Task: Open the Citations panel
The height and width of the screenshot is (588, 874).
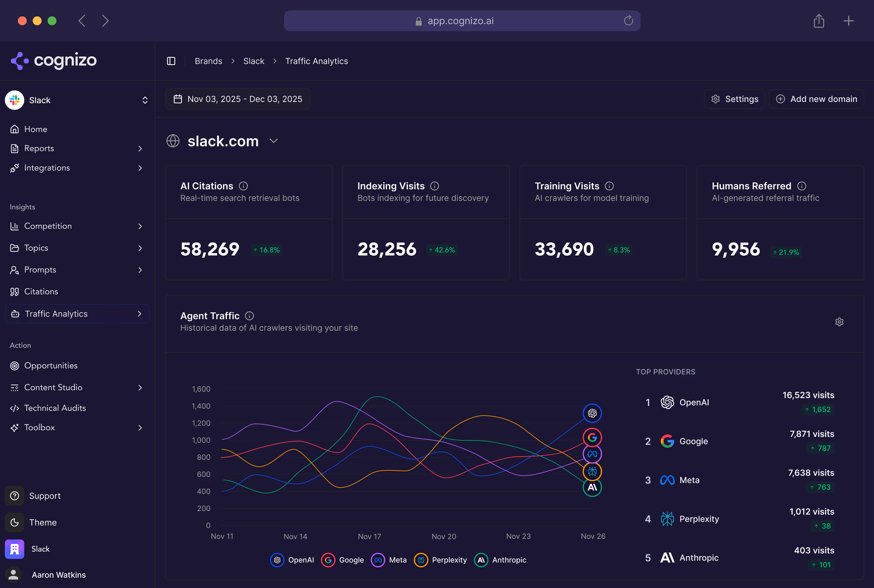Action: coord(41,291)
